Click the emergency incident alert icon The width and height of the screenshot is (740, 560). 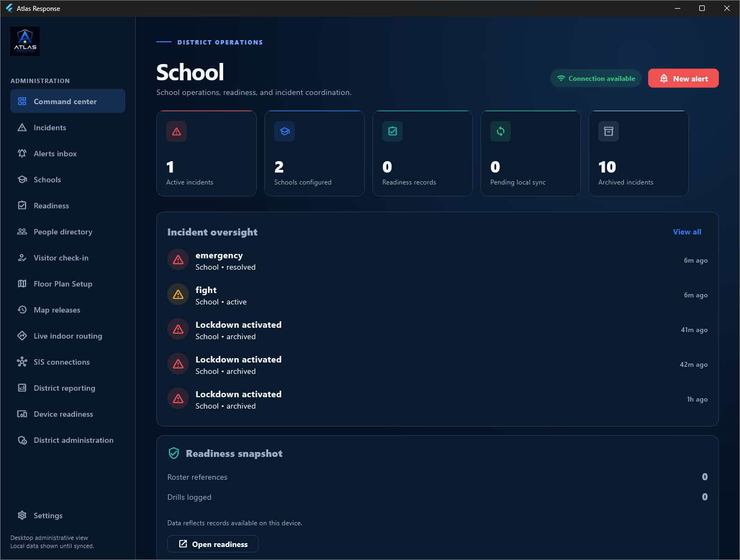click(x=178, y=260)
